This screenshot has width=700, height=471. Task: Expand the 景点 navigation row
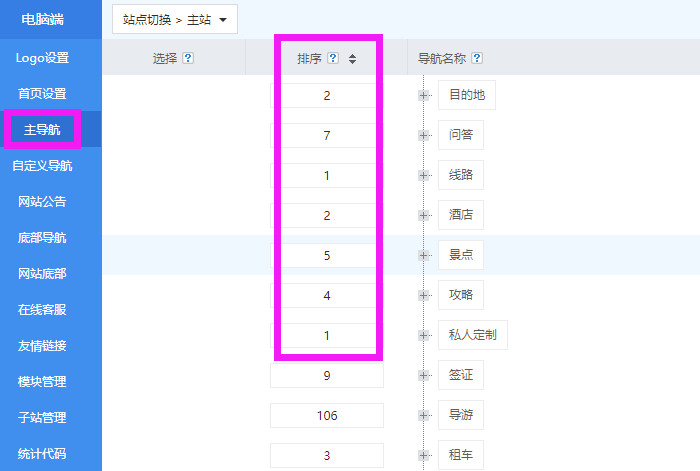tap(424, 255)
